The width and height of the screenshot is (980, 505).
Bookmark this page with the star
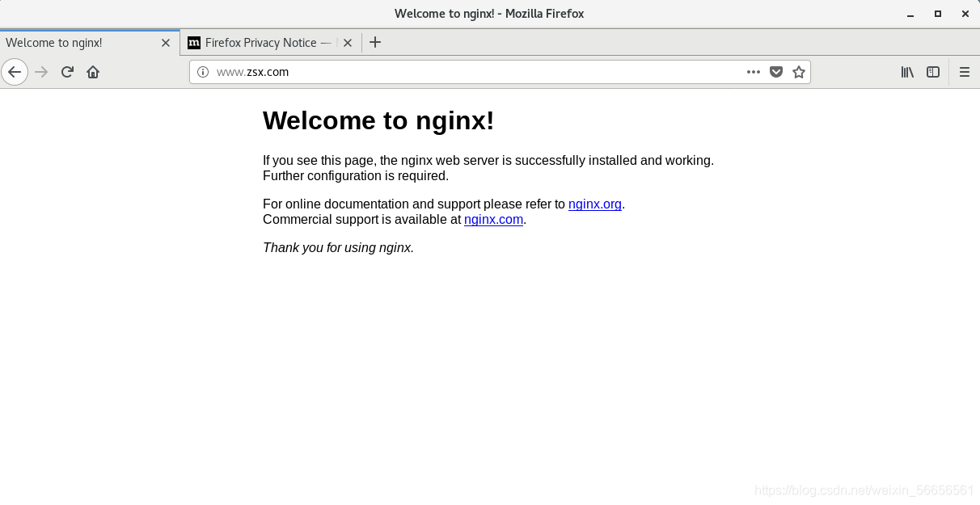[x=799, y=72]
